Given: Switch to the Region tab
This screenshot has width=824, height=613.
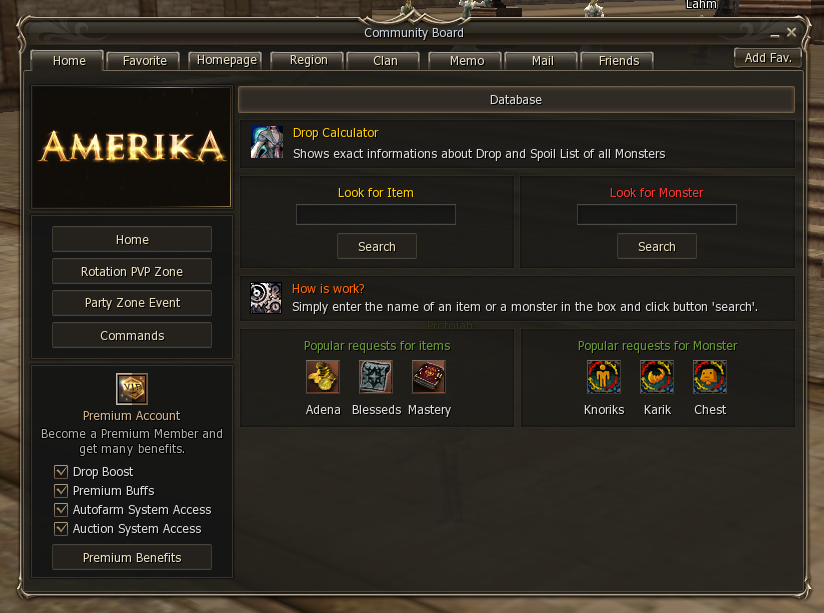Looking at the screenshot, I should coord(308,60).
